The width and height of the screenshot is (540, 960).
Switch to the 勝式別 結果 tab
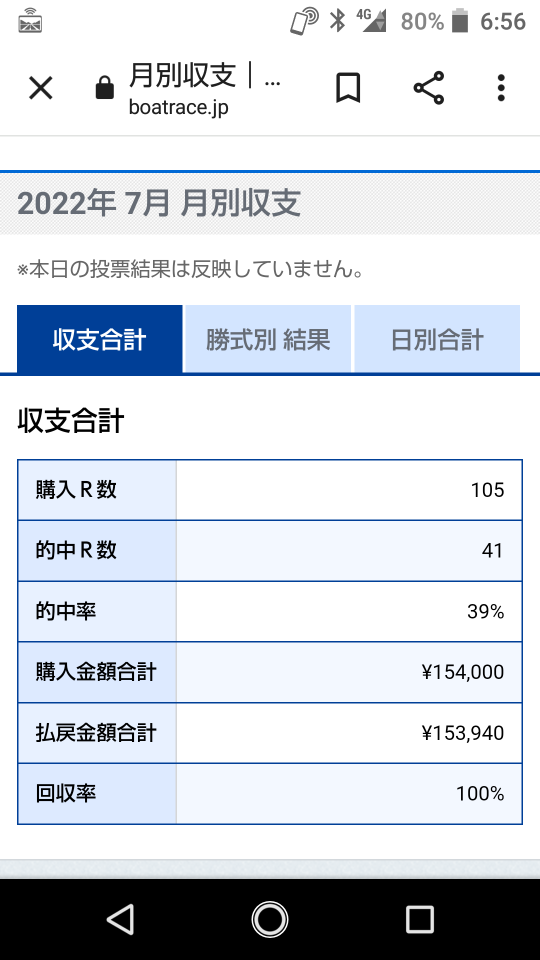pyautogui.click(x=268, y=339)
